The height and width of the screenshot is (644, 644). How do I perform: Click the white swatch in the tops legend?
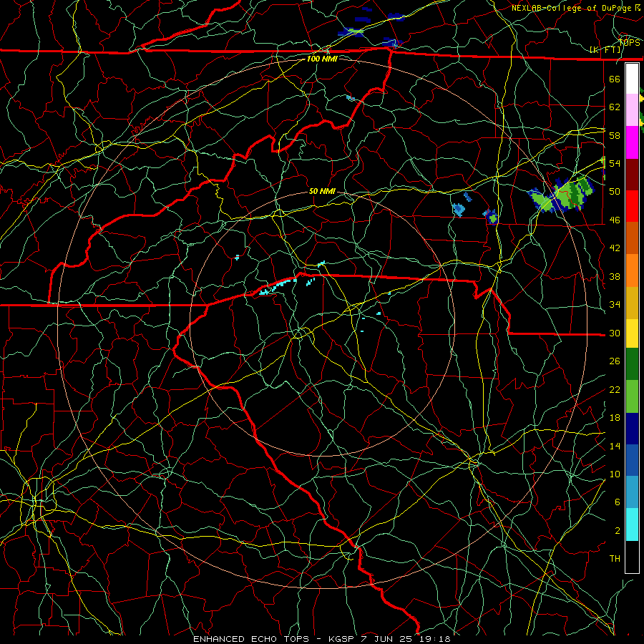[x=632, y=79]
